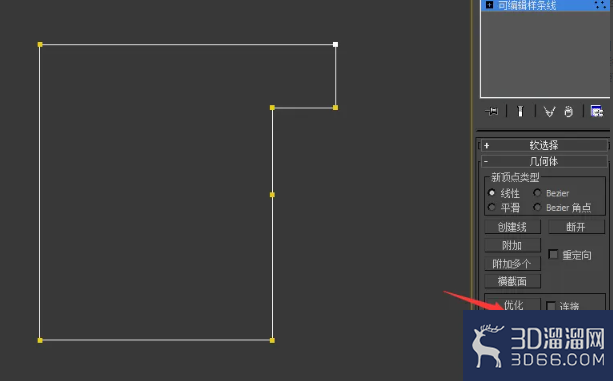The width and height of the screenshot is (613, 381).
Task: Click the vertex sub-object dots icon in stack
Action: coord(600,5)
